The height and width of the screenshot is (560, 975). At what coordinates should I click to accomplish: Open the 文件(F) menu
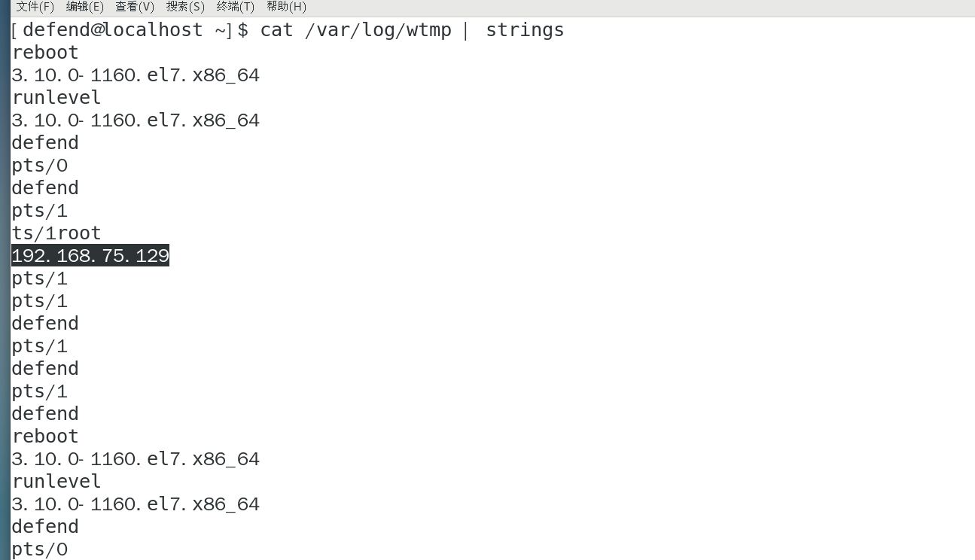(35, 7)
